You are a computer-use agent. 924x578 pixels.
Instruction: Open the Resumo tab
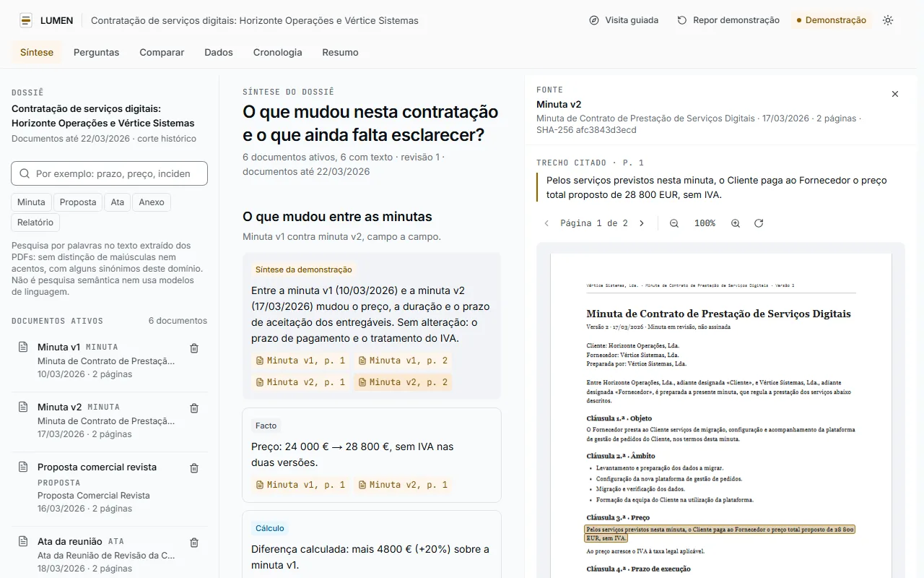(341, 52)
